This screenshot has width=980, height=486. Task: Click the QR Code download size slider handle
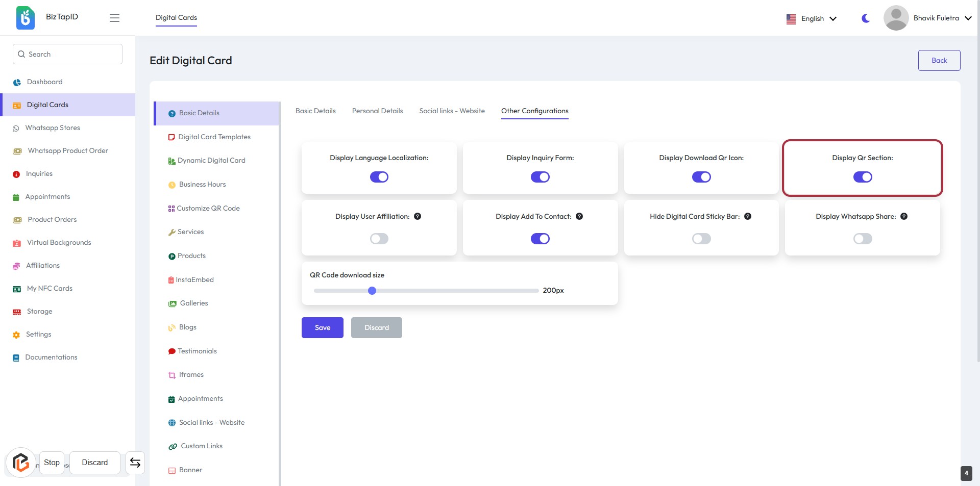click(372, 291)
